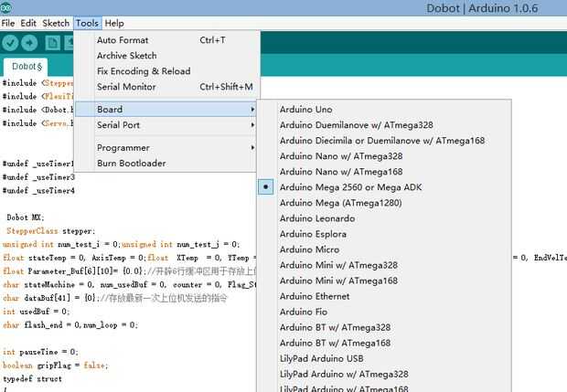Click the 'int usedBuf = 0;' line
The image size is (567, 392).
pyautogui.click(x=36, y=312)
